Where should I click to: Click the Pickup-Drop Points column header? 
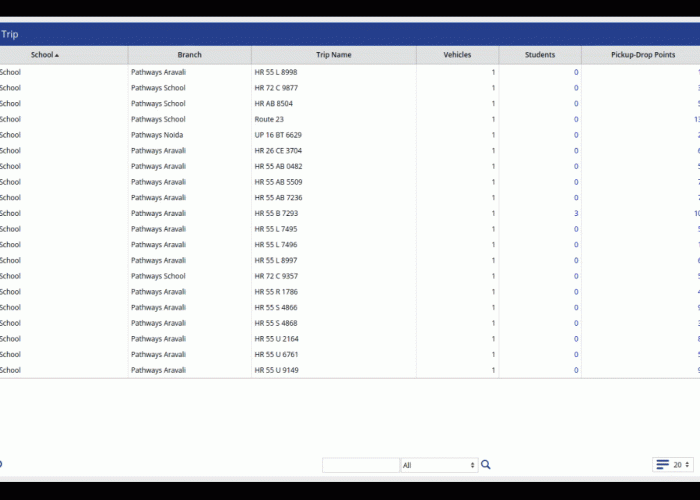click(x=642, y=55)
